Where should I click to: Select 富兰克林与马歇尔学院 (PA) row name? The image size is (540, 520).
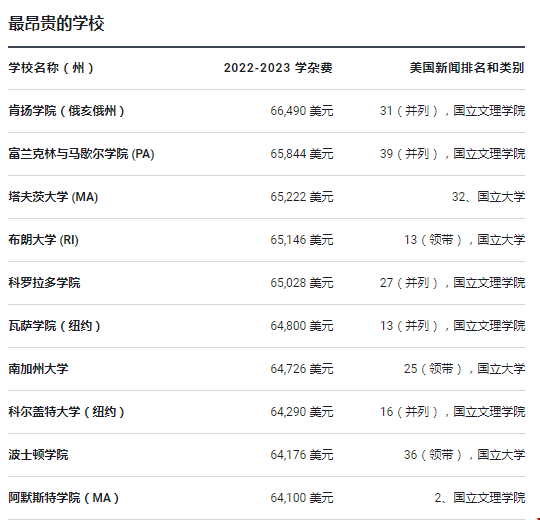click(81, 154)
